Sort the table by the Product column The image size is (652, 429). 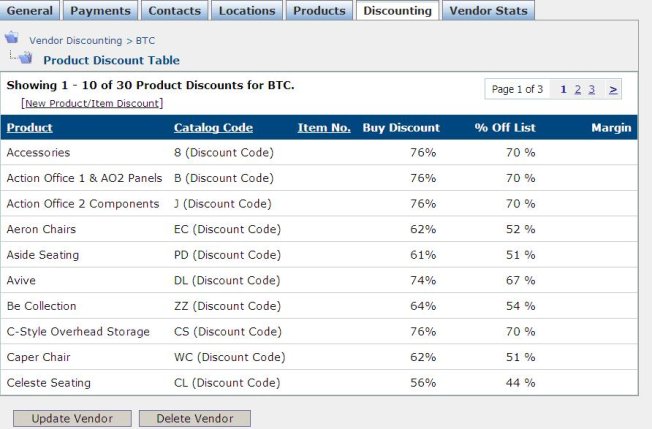[x=30, y=128]
